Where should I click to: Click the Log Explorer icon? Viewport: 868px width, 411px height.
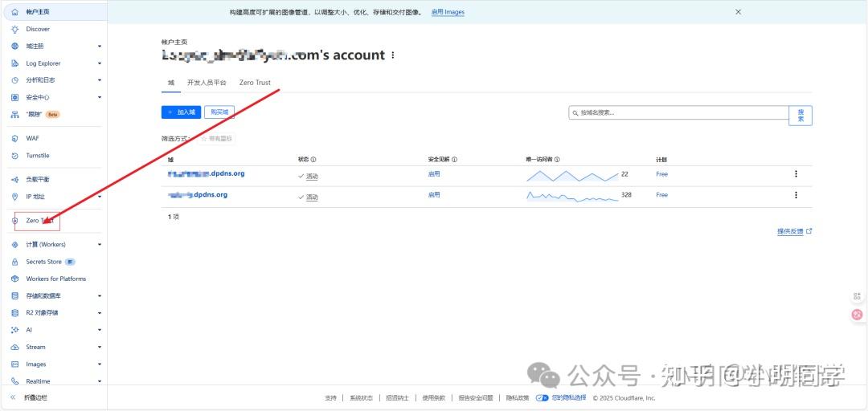15,63
